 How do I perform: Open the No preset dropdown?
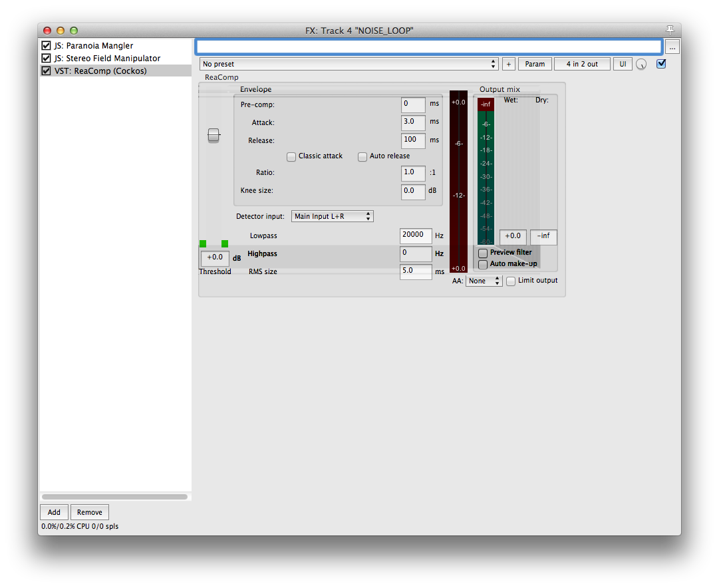click(x=349, y=65)
